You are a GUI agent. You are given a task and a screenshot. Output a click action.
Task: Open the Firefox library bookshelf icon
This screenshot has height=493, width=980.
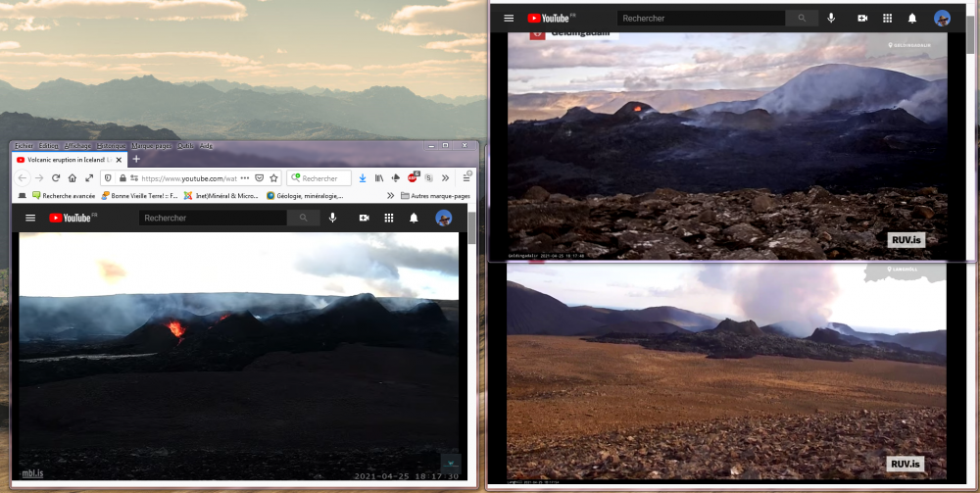point(378,178)
